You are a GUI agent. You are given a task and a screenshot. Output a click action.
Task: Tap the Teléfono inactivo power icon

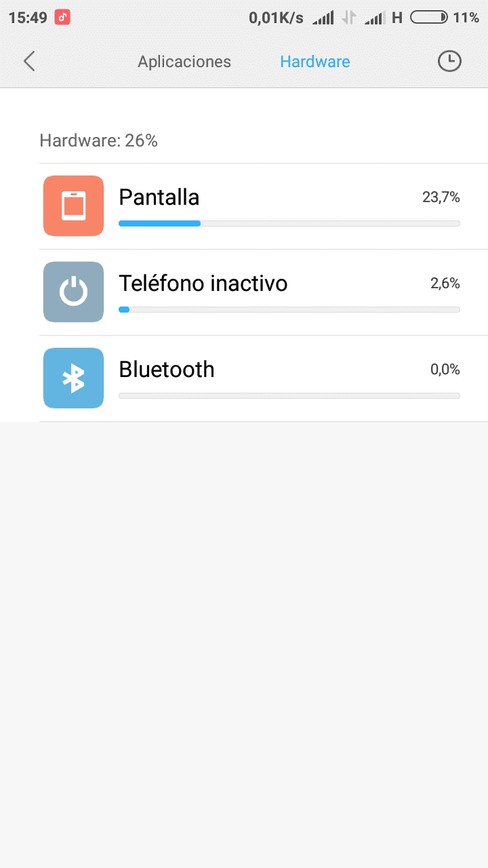(73, 292)
